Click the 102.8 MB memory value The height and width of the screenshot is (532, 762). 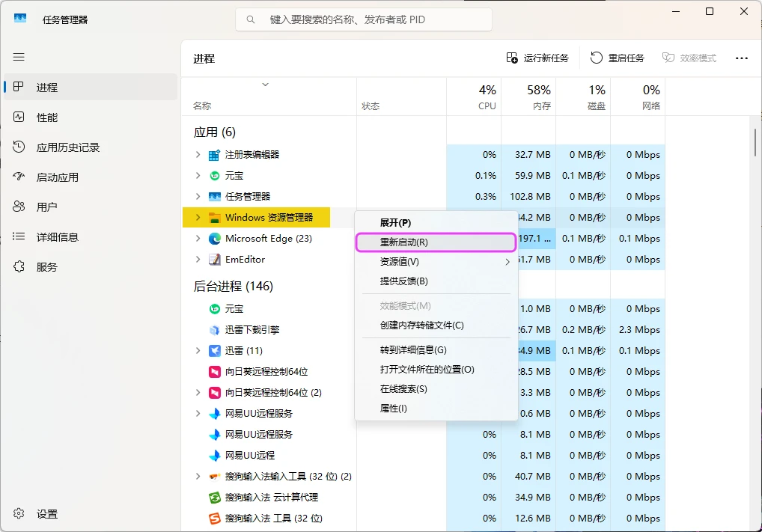530,197
